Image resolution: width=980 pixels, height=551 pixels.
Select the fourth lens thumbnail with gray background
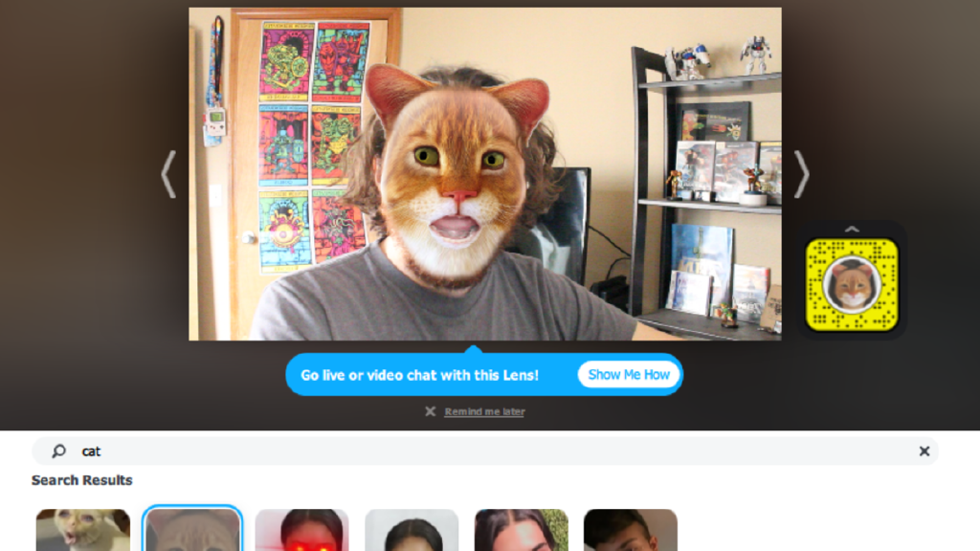click(x=412, y=530)
